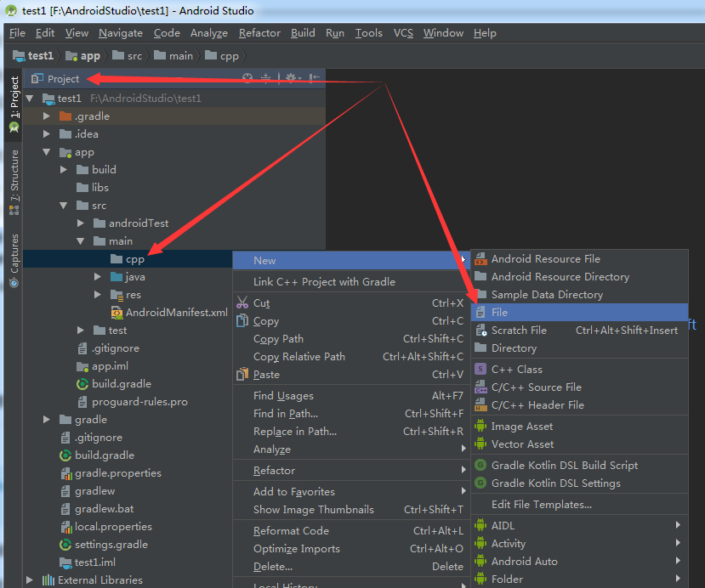The height and width of the screenshot is (588, 705).
Task: Choose Reformat Code entry
Action: [x=351, y=531]
